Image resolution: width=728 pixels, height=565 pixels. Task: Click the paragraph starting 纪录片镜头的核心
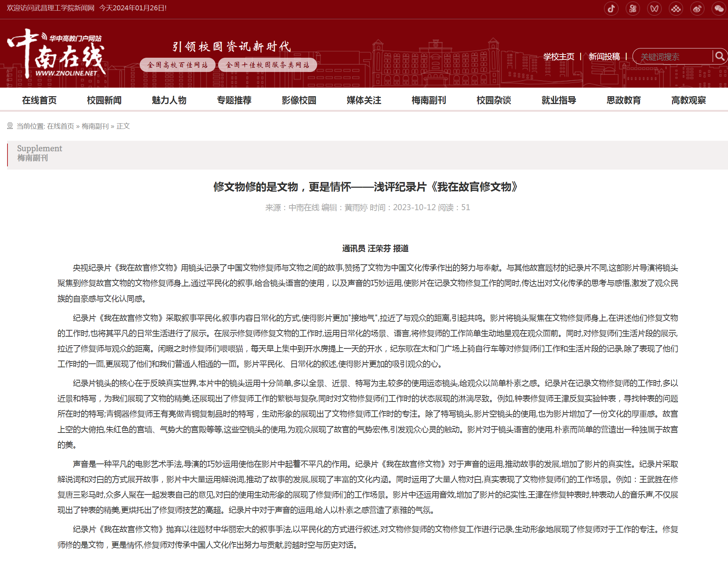(368, 414)
